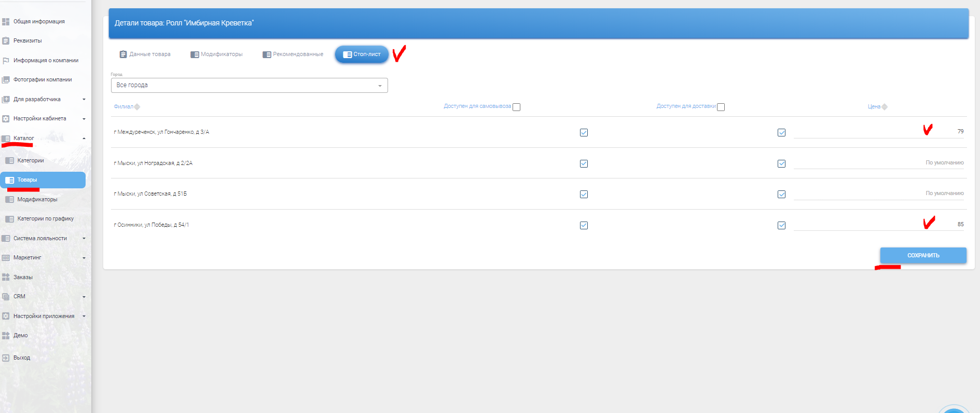Open Категории under the Каталог section

click(31, 161)
